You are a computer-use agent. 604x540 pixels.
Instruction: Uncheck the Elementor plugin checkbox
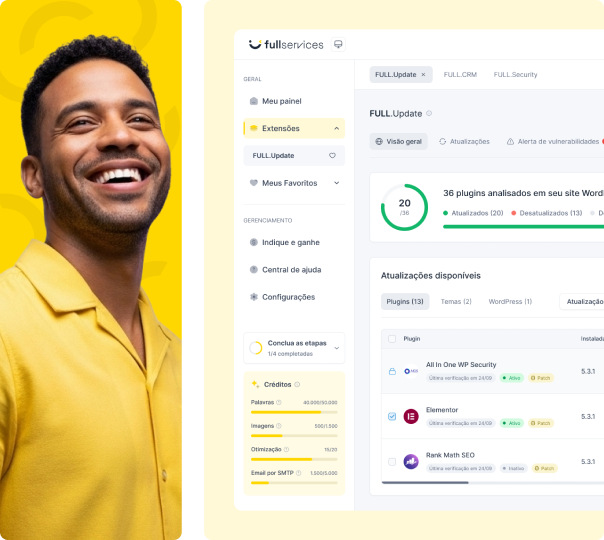pyautogui.click(x=392, y=416)
